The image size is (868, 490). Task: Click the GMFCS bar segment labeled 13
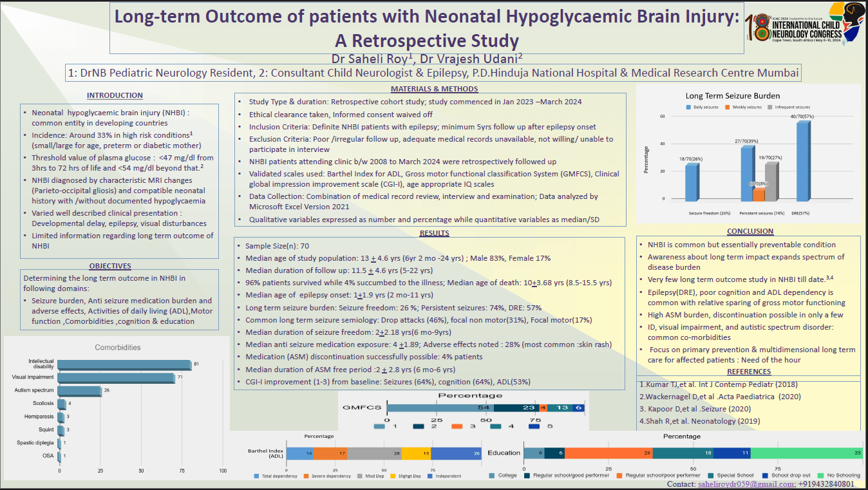click(x=560, y=408)
